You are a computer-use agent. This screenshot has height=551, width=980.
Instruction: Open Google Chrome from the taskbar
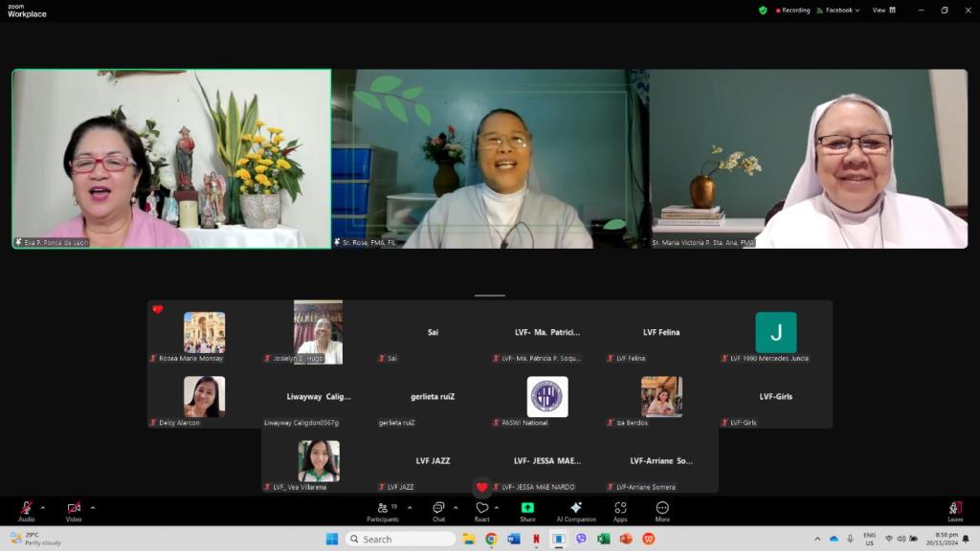(491, 539)
